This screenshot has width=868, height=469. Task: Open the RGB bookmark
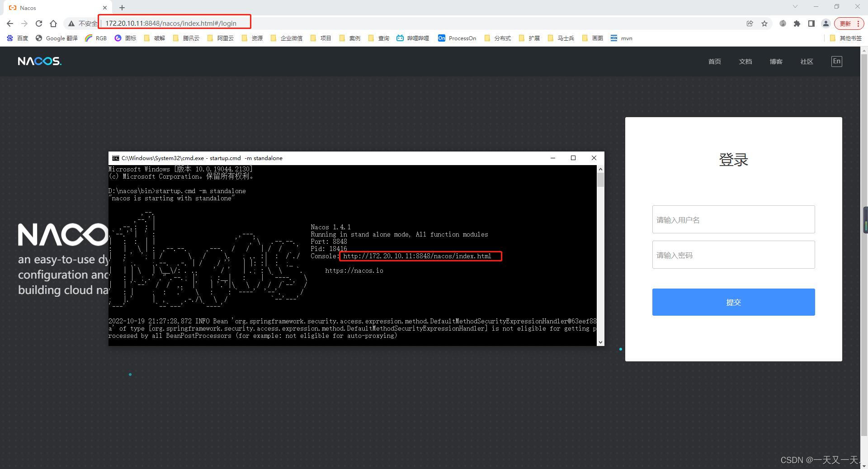coord(96,38)
